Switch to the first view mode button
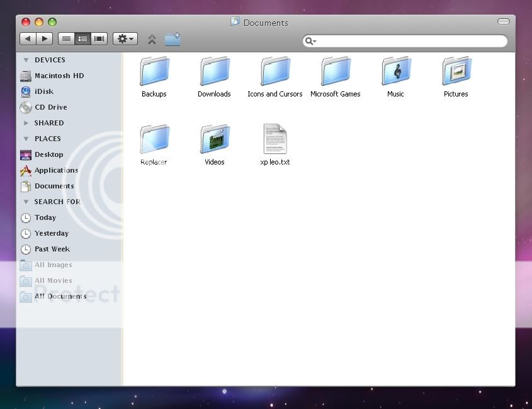Image resolution: width=532 pixels, height=409 pixels. tap(66, 39)
